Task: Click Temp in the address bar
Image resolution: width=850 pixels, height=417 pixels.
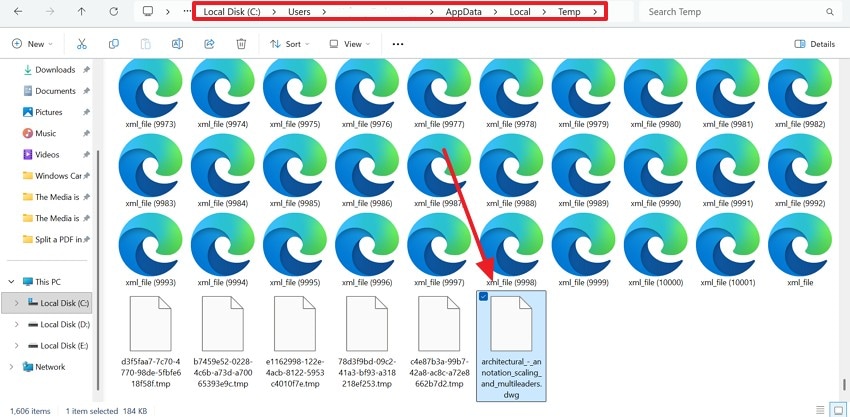Action: pyautogui.click(x=569, y=11)
